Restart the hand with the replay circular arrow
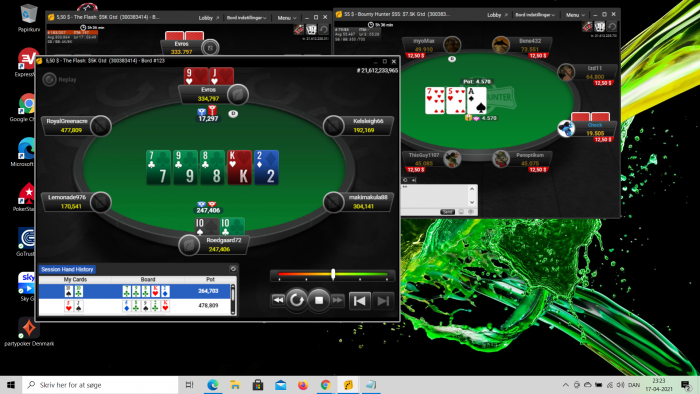This screenshot has height=394, width=700. (296, 300)
